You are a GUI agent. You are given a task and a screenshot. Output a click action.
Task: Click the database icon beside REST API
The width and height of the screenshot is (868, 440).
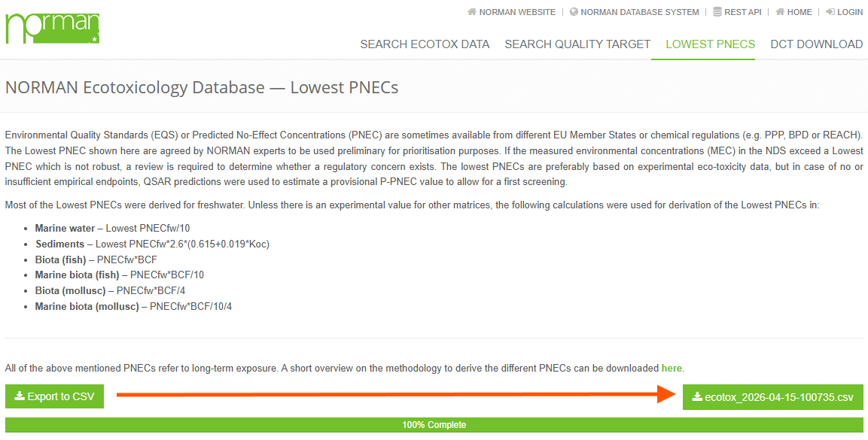(717, 12)
